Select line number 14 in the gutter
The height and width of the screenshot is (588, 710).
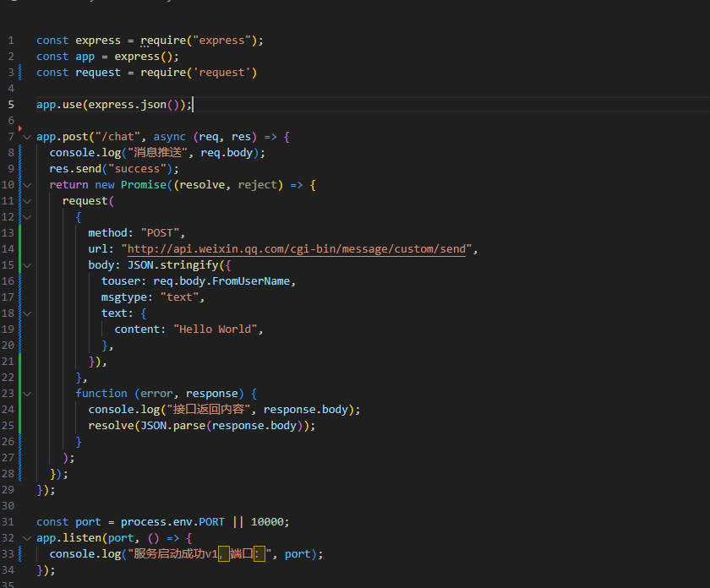(8, 249)
